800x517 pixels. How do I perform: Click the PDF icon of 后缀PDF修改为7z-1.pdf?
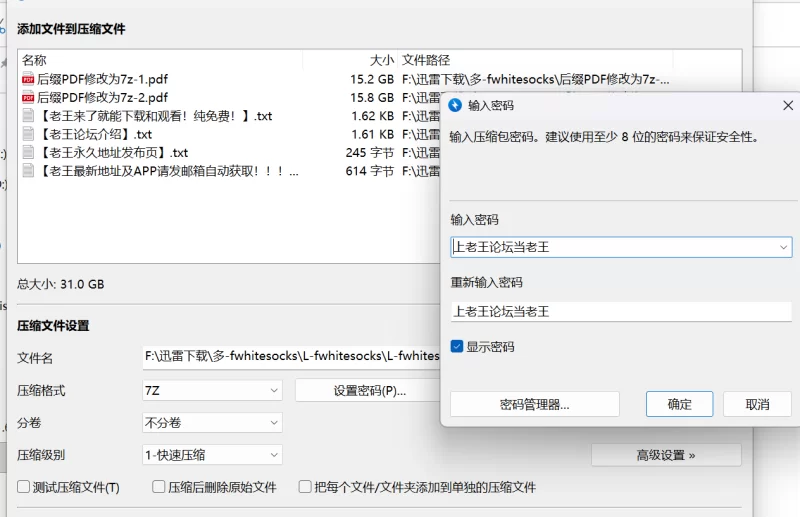(28, 79)
